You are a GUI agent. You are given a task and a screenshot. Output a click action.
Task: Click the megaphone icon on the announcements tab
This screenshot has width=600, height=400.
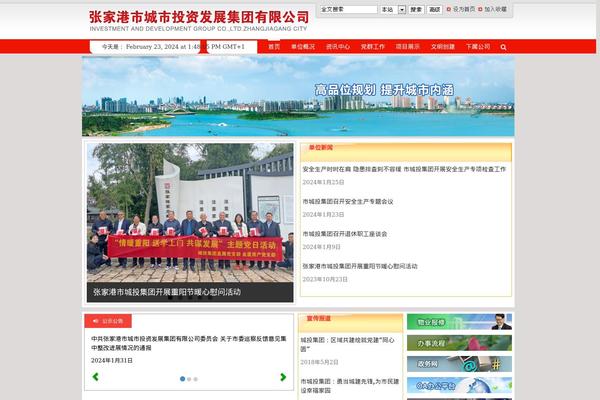pyautogui.click(x=96, y=321)
